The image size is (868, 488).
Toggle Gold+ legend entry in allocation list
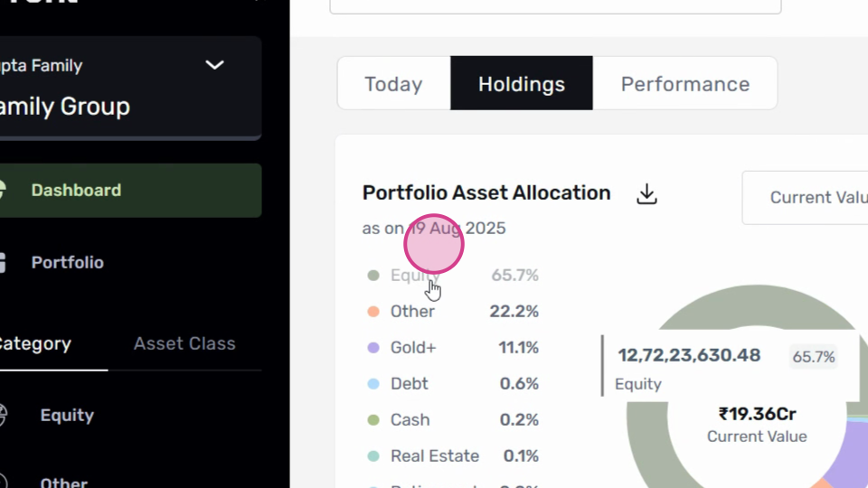pos(453,347)
